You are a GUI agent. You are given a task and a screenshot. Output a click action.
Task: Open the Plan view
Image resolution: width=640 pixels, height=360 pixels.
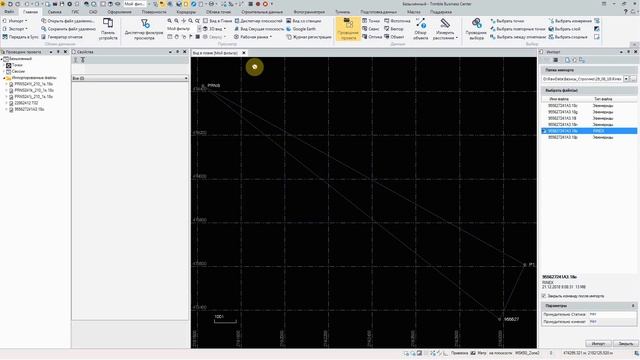pyautogui.click(x=218, y=21)
